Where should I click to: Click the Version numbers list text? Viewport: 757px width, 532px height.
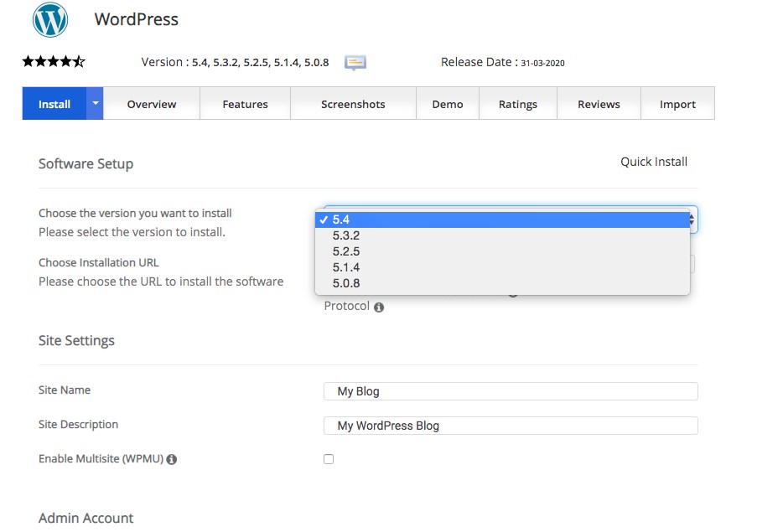click(260, 62)
